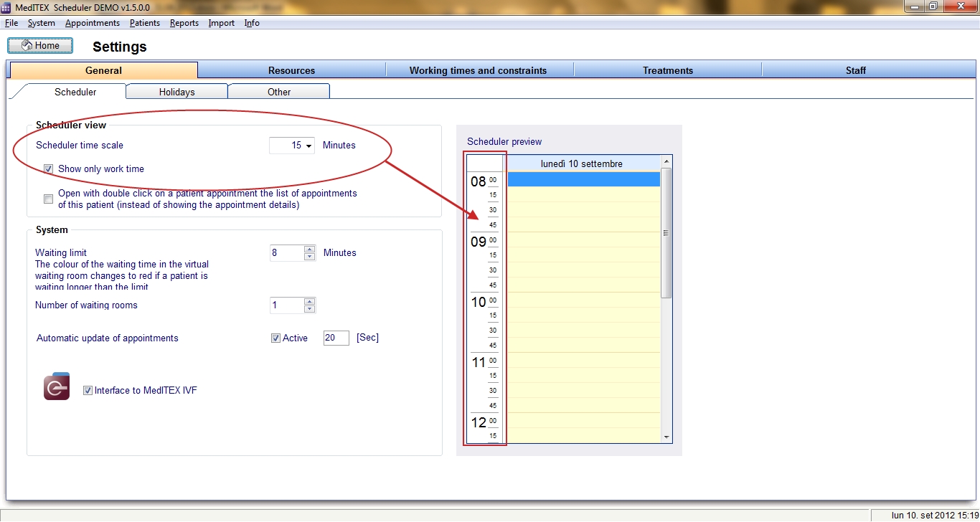Select the General settings tab

[103, 70]
